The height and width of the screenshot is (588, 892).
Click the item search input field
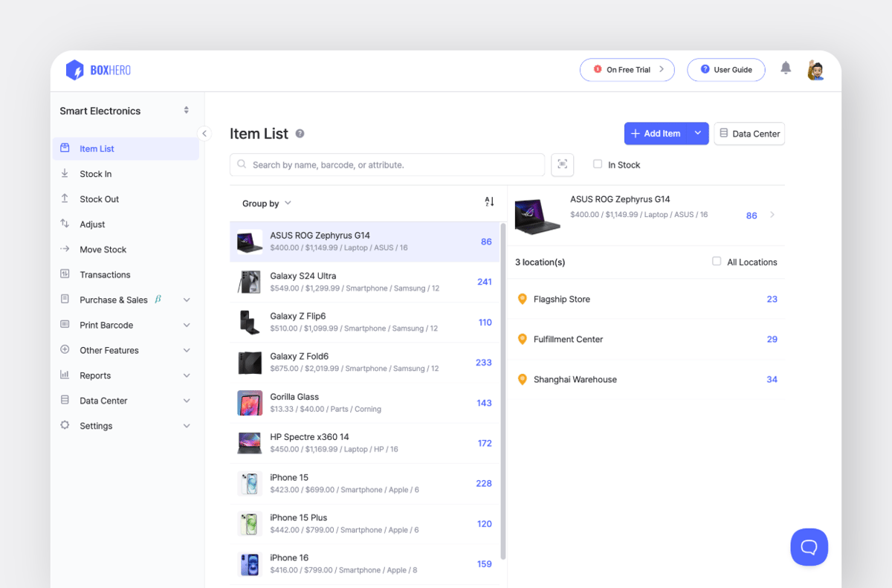pyautogui.click(x=387, y=164)
